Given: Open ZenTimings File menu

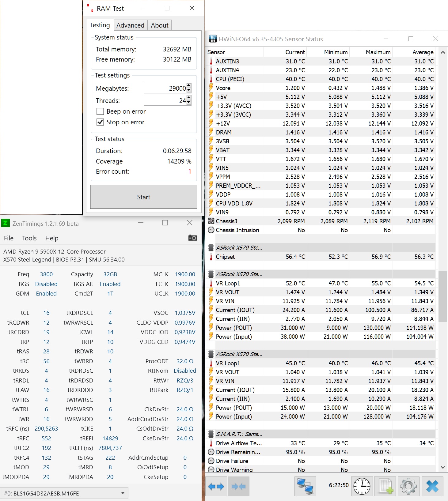Looking at the screenshot, I should [9, 238].
